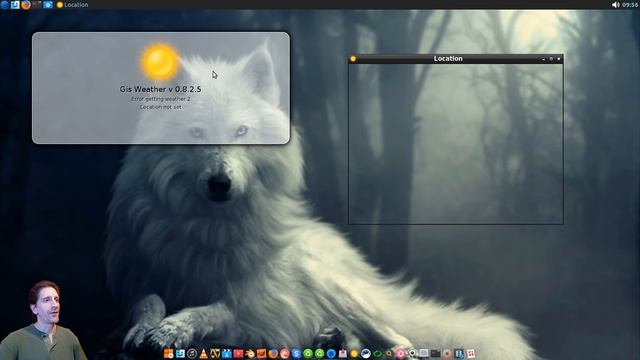This screenshot has height=360, width=640.
Task: Click the sun icon in the Gis Weather widget
Action: tap(160, 62)
